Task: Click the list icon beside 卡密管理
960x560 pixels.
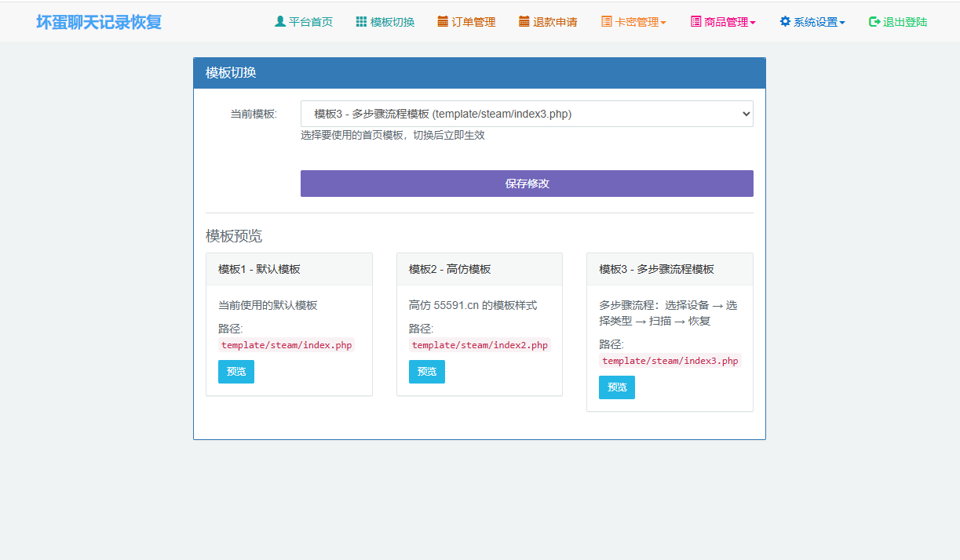Action: pos(607,22)
